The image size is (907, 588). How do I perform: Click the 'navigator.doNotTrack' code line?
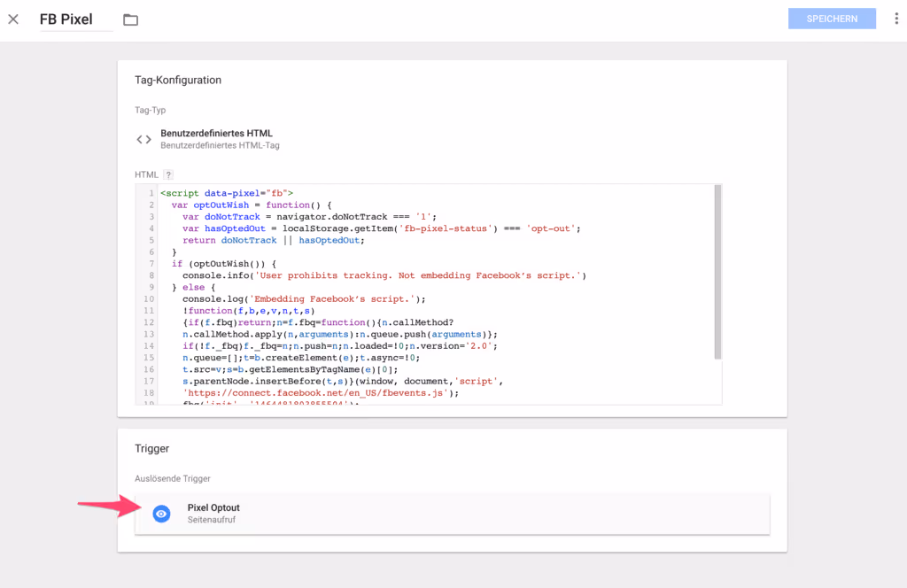309,217
